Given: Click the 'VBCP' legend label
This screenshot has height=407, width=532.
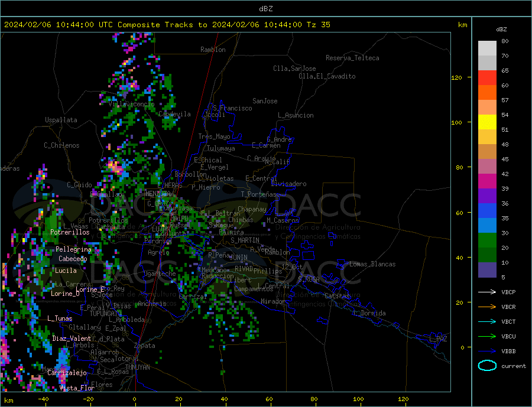Looking at the screenshot, I should (x=508, y=292).
